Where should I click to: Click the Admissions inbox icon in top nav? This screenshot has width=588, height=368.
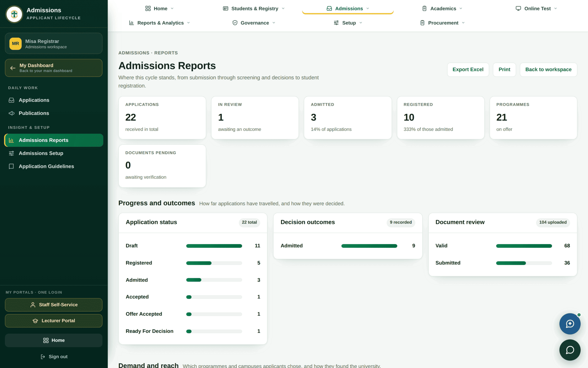tap(329, 9)
